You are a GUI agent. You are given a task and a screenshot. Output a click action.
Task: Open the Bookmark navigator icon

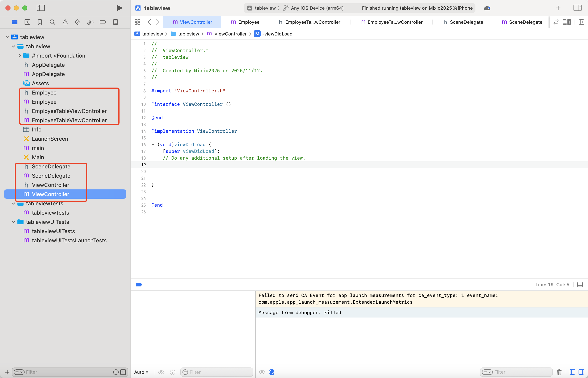(40, 22)
